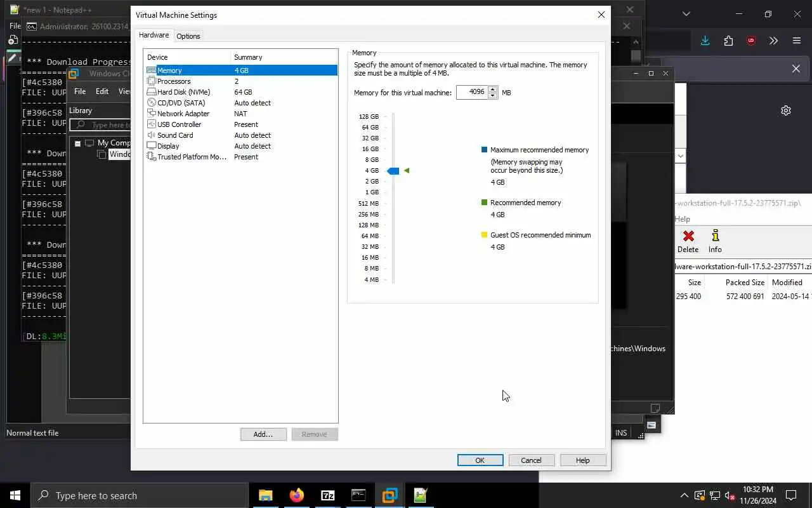Select the CD/DVD (SATA) device icon
The height and width of the screenshot is (508, 812).
click(152, 103)
